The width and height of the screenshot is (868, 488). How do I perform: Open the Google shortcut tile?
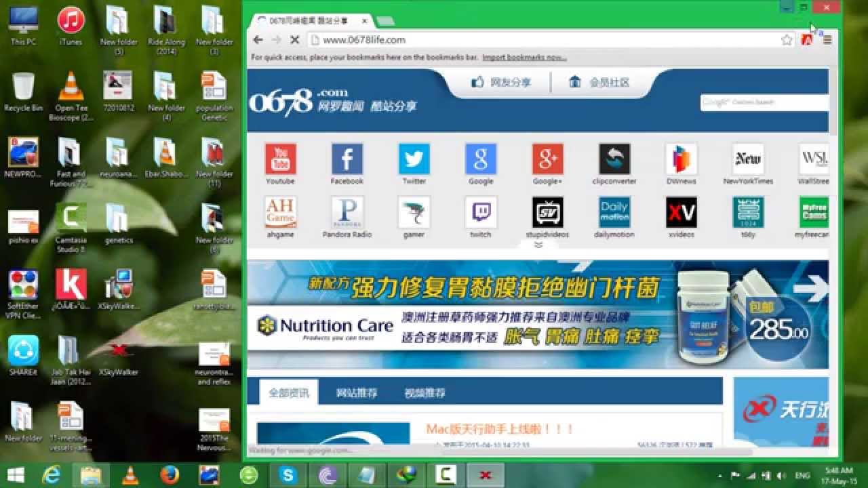point(480,164)
